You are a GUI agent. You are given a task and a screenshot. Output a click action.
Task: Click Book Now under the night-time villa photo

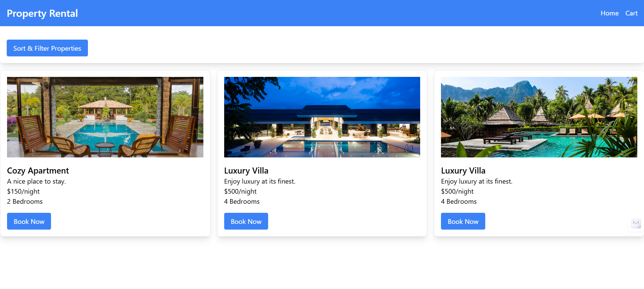coord(246,221)
